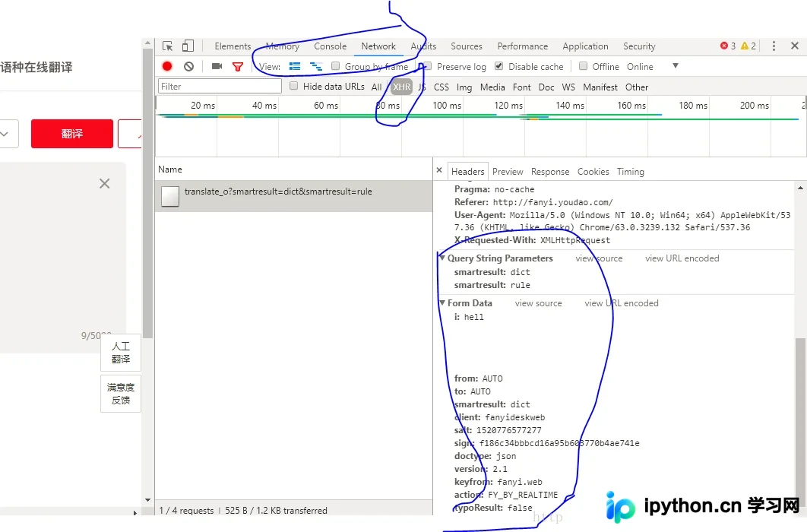Open the Security tab
The image size is (807, 532).
639,46
